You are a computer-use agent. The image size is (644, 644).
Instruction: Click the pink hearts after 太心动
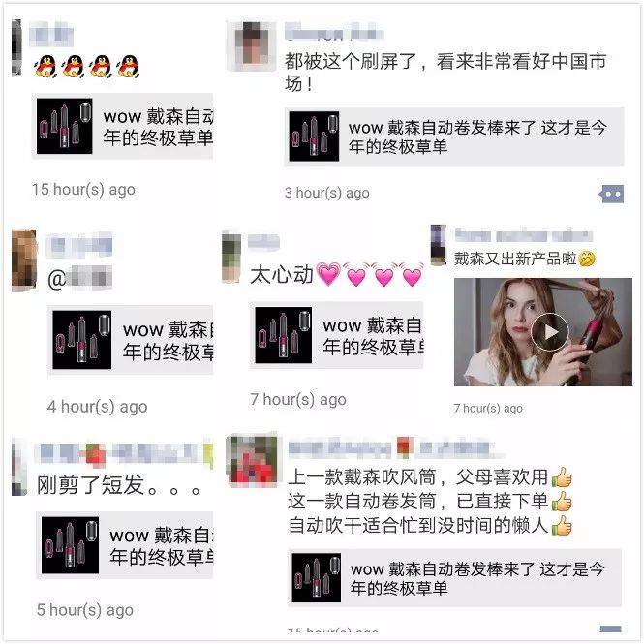(369, 273)
